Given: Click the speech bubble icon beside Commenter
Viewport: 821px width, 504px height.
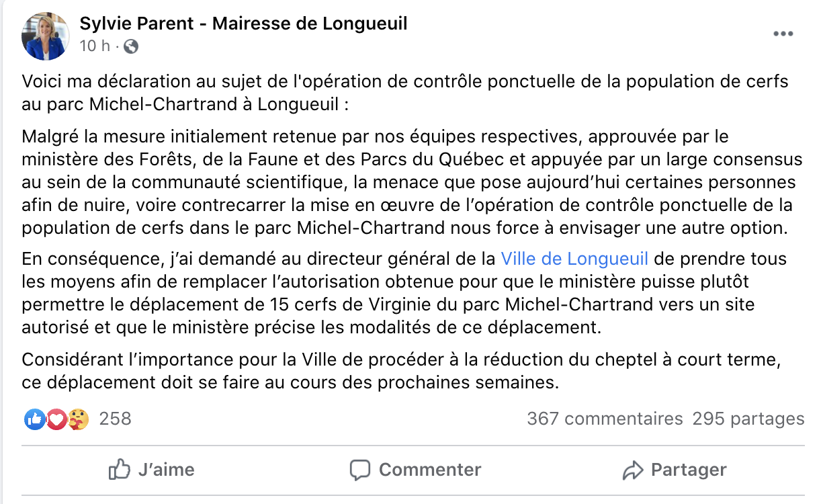Looking at the screenshot, I should tap(361, 470).
